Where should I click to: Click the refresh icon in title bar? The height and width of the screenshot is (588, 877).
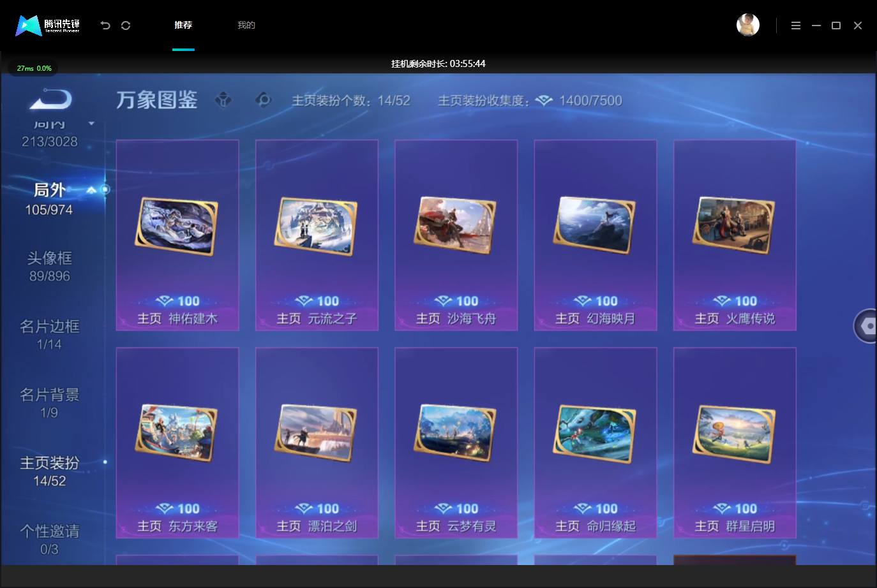126,26
